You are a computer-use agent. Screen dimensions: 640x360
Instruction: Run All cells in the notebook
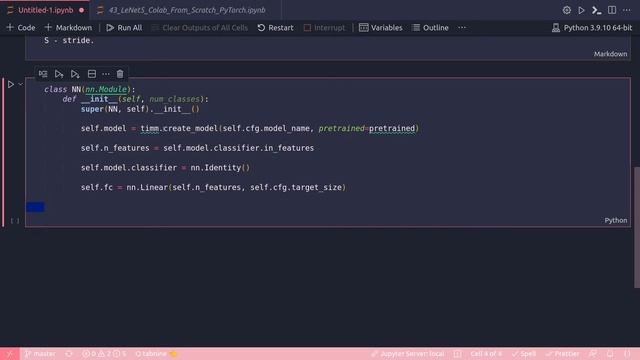124,28
